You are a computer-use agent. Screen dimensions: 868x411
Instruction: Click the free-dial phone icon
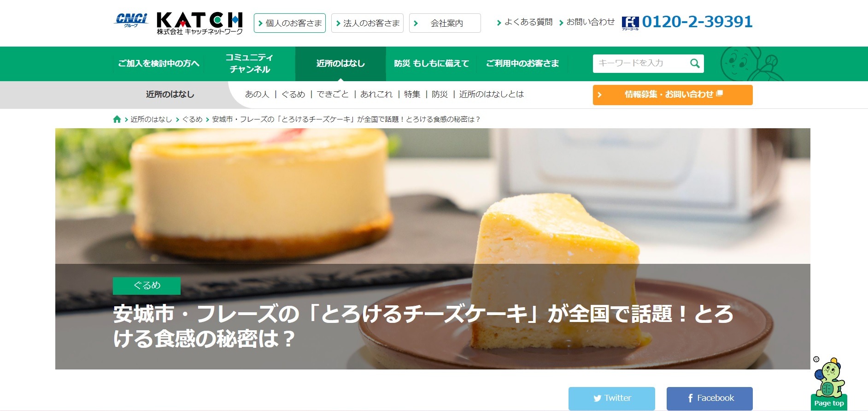coord(630,23)
